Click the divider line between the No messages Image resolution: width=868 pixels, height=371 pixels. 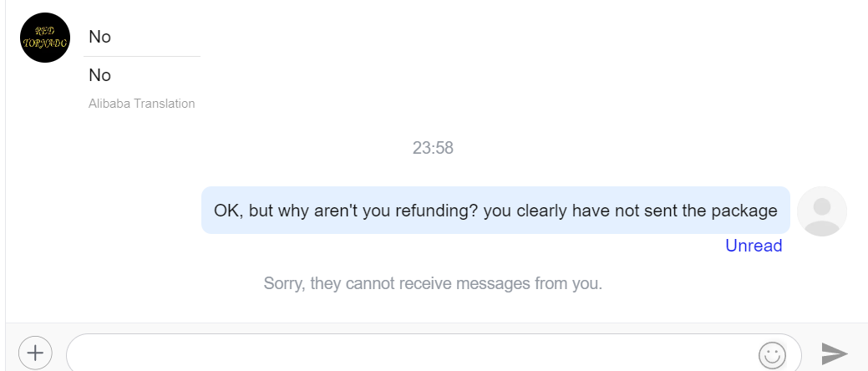pos(142,56)
